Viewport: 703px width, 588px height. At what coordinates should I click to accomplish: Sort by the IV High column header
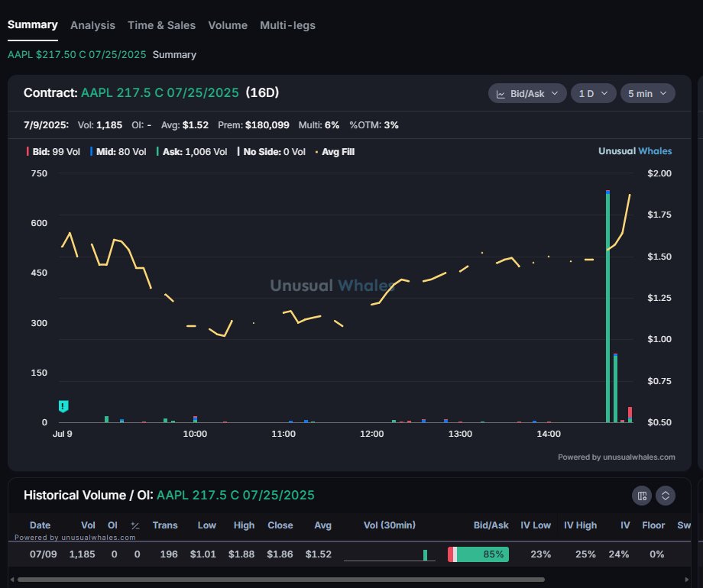[580, 525]
